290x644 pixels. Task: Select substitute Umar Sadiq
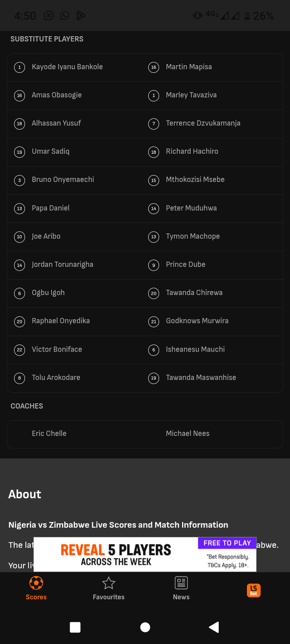tap(51, 151)
